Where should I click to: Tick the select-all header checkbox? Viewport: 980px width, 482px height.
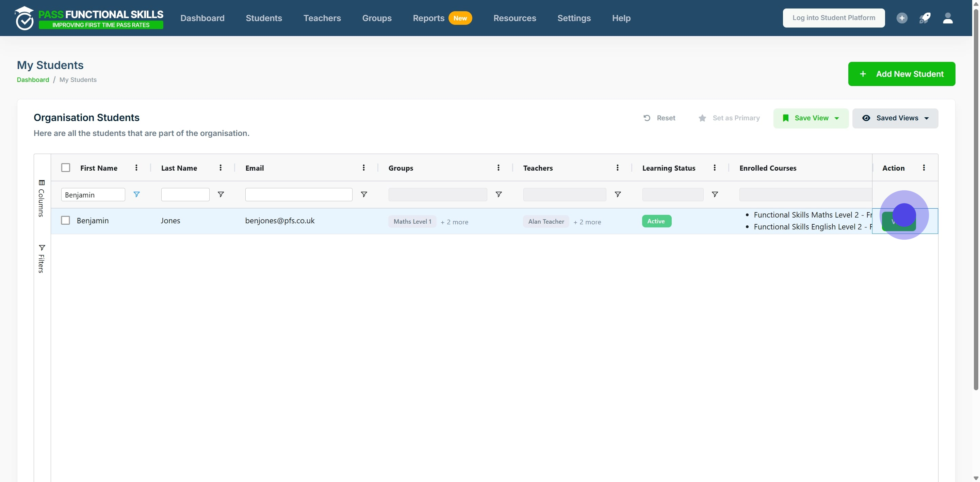point(66,168)
